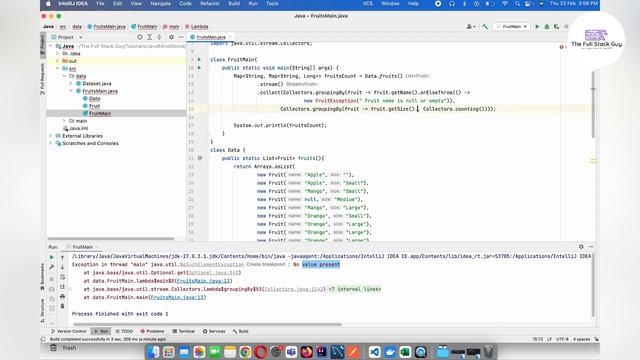
Task: Expand the .idea folder
Action: [x=58, y=53]
